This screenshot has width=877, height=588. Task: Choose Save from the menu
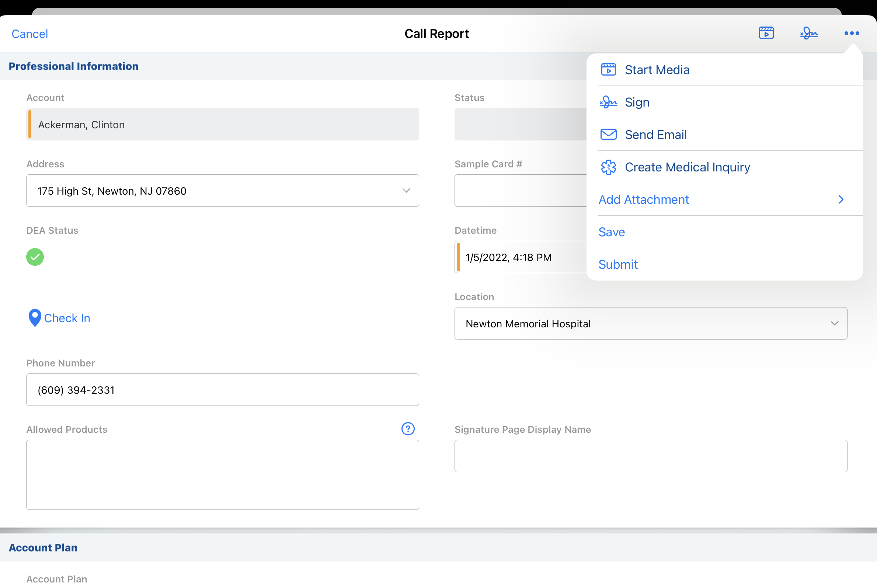click(612, 232)
